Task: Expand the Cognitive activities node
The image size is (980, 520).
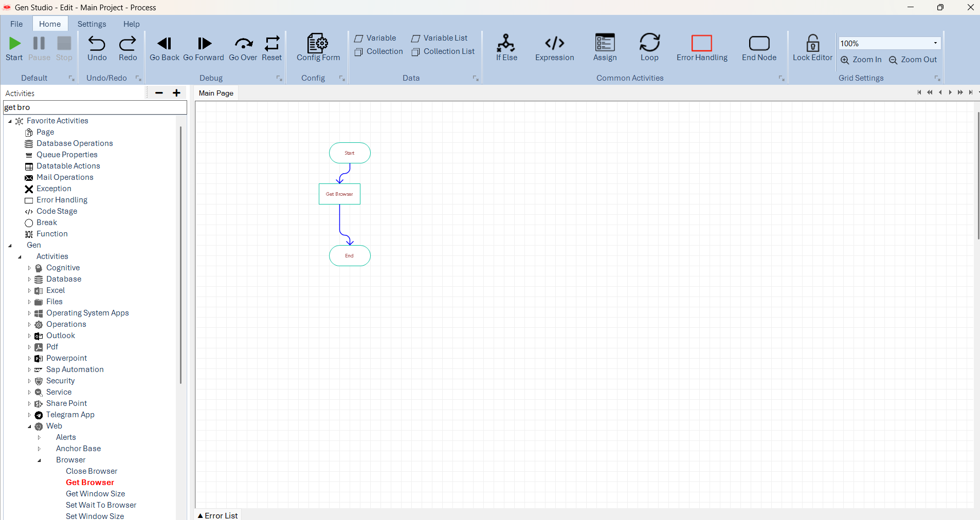Action: pyautogui.click(x=29, y=268)
